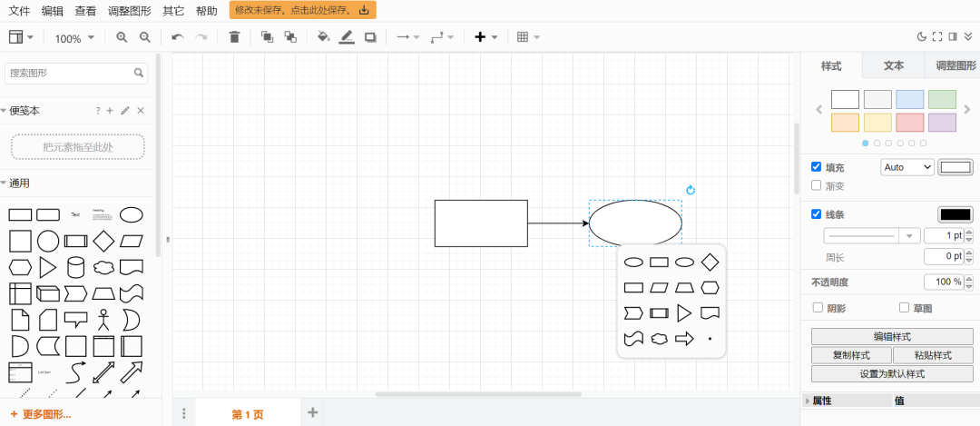Open the line style dropdown
Screen dimensions: 980x426
pyautogui.click(x=871, y=236)
